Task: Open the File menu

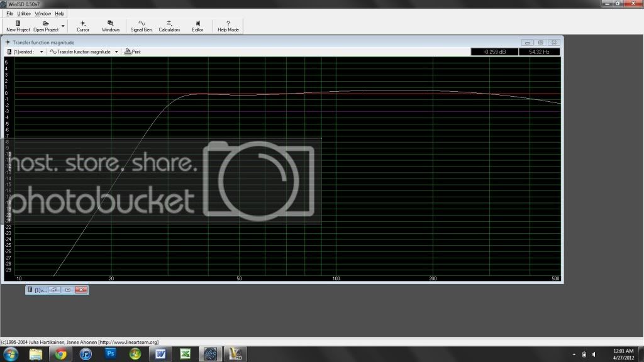Action: click(x=9, y=14)
